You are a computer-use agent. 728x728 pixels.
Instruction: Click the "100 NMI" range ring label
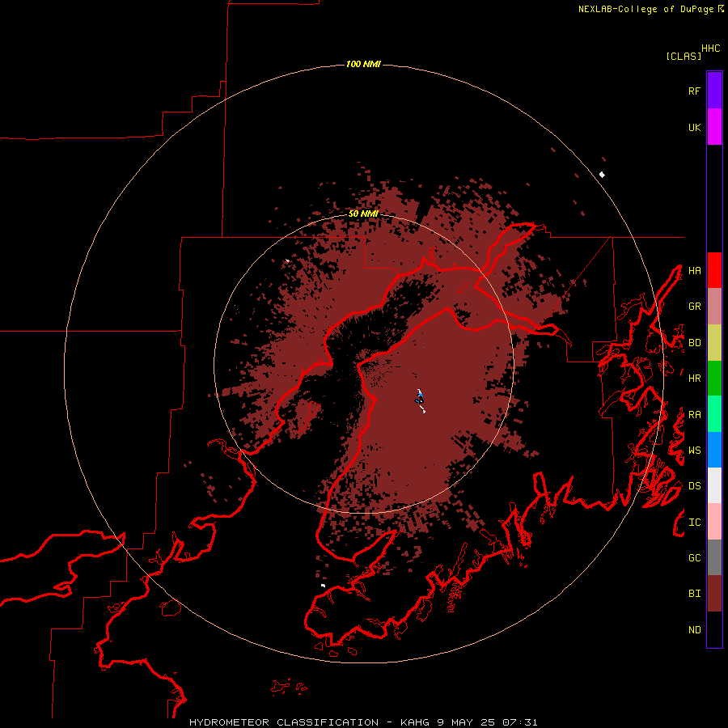(363, 64)
